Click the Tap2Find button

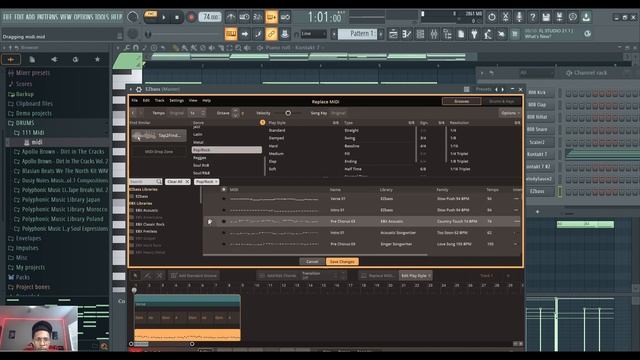[x=159, y=136]
